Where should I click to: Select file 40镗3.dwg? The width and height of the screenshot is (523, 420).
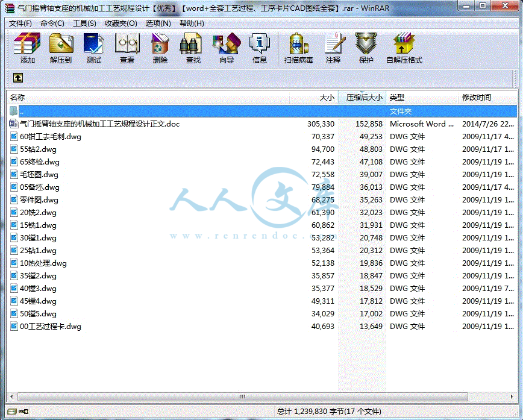[x=38, y=289]
